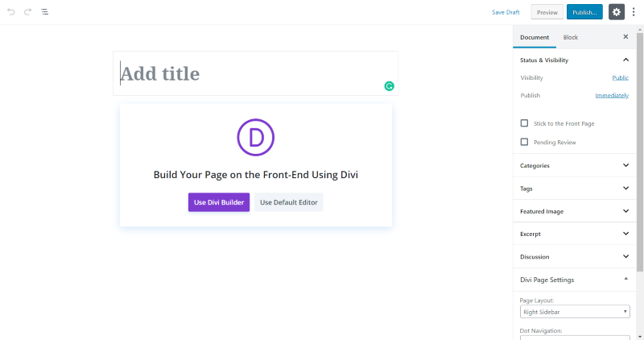The width and height of the screenshot is (644, 340).
Task: Click the Undo arrow icon
Action: (x=11, y=12)
